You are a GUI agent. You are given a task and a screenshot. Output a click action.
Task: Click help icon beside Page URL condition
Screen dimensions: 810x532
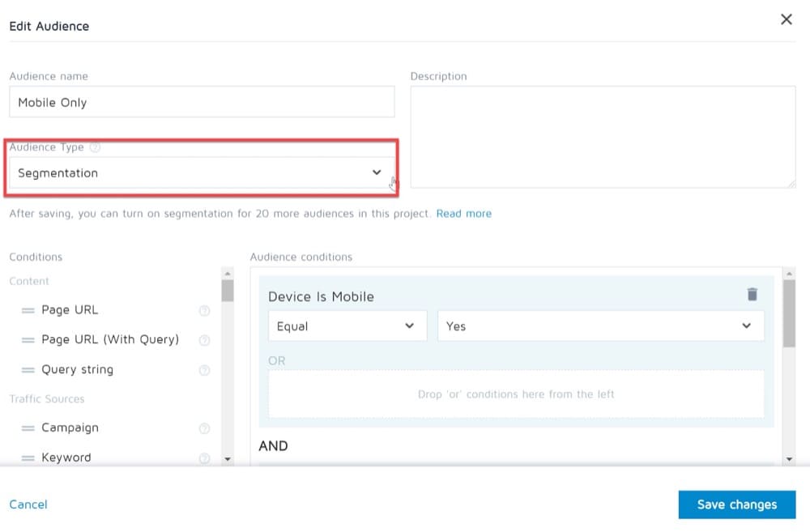[x=204, y=311]
